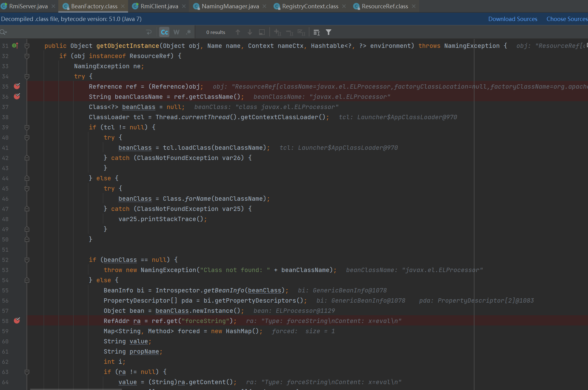Select all occurrences icon

(x=301, y=32)
